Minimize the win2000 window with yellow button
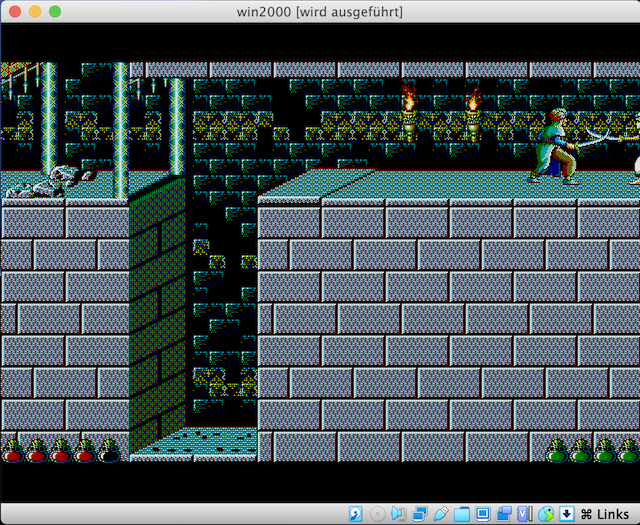The image size is (640, 525). click(x=35, y=11)
